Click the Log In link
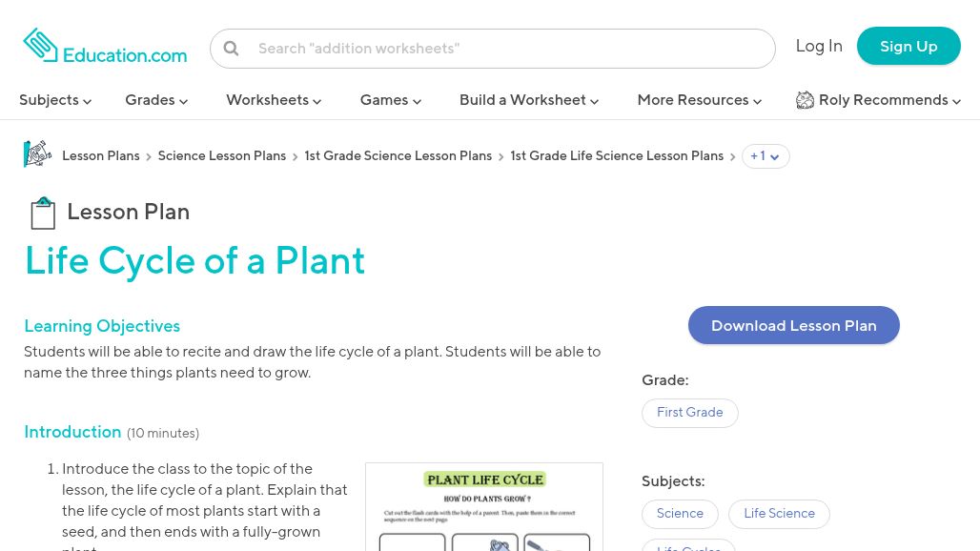980x551 pixels. pyautogui.click(x=819, y=46)
